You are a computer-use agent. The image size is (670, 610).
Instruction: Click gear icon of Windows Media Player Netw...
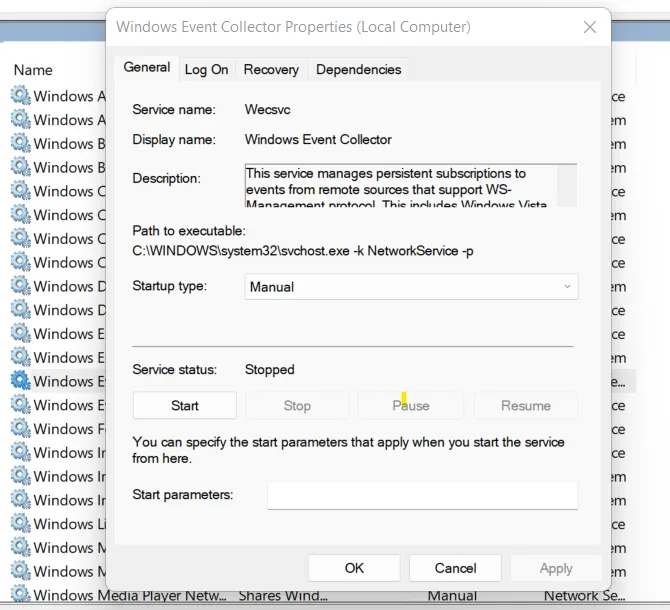pyautogui.click(x=21, y=594)
